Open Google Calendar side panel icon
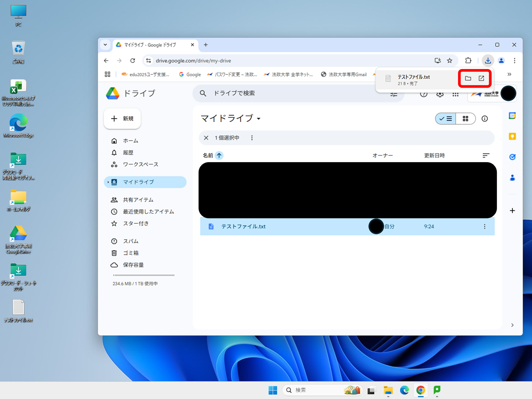This screenshot has height=399, width=532. (512, 116)
